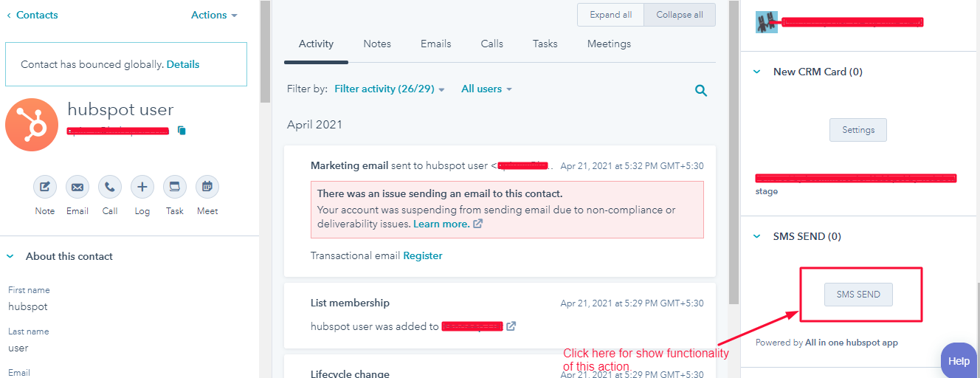Click timestamp Apr 21, 2021 at 5:32 PM
Image resolution: width=980 pixels, height=378 pixels.
632,166
